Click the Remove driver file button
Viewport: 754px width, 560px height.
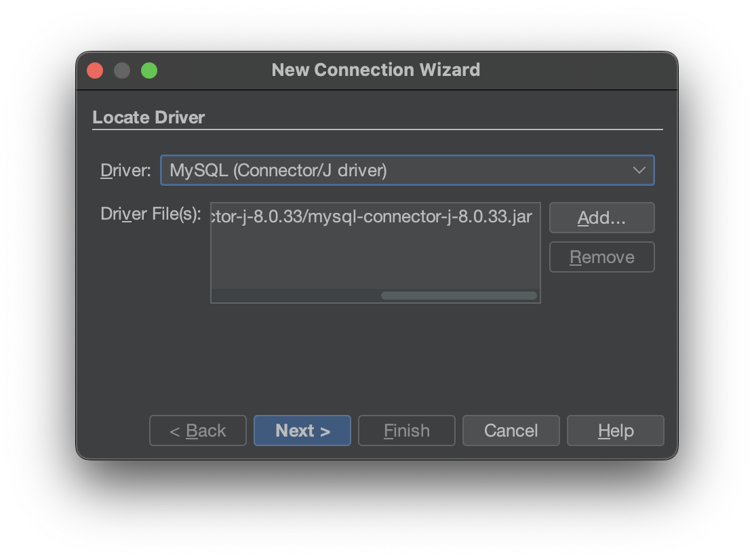(x=601, y=257)
